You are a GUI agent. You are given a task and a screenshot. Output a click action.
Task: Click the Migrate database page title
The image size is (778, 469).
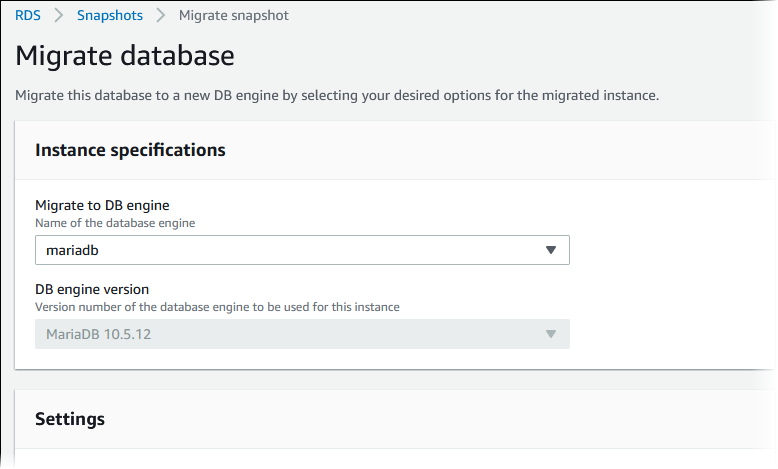[x=125, y=55]
